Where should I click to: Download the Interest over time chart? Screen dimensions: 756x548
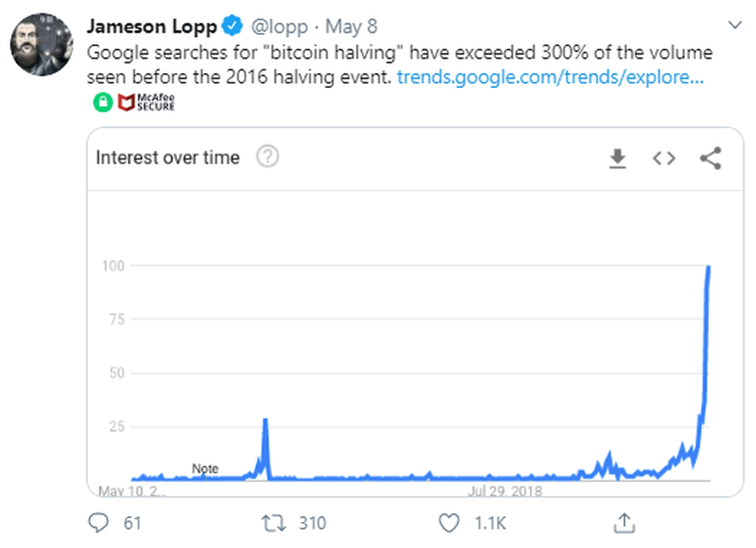point(617,158)
